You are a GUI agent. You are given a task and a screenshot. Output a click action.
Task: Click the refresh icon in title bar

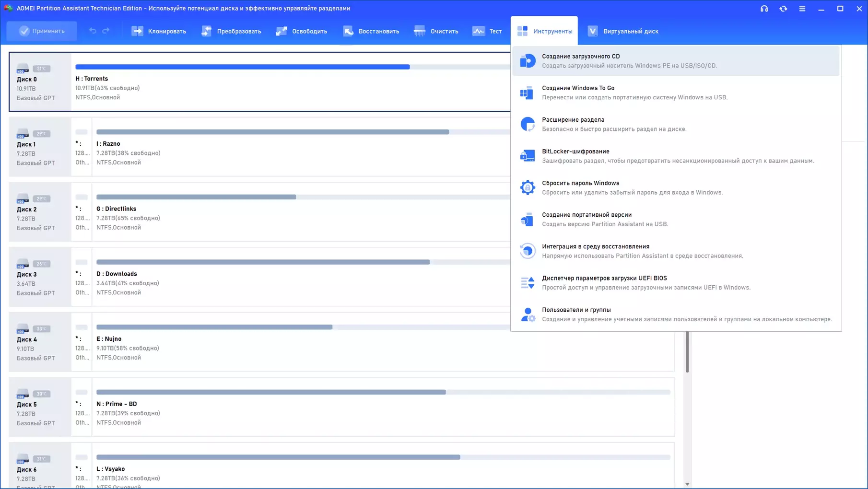tap(783, 9)
